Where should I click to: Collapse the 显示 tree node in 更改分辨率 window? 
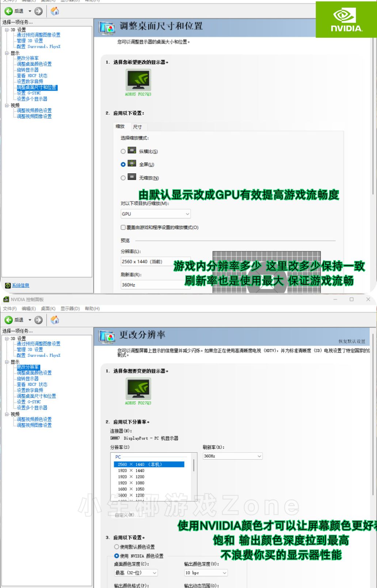point(7,362)
